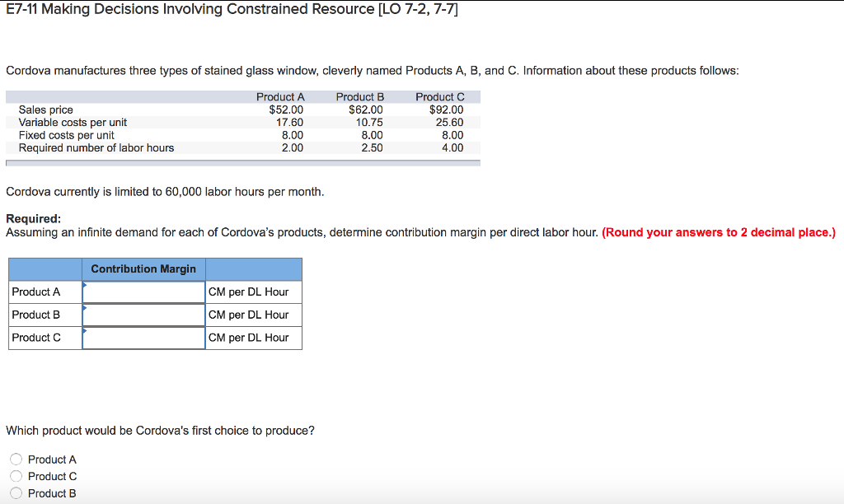Select the Product B radio button

click(16, 493)
